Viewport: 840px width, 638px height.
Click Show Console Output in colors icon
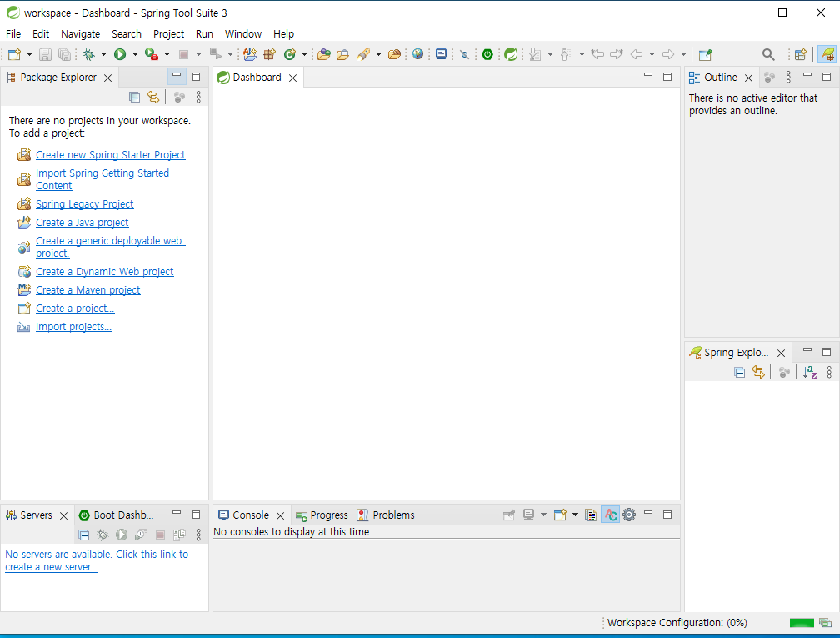[610, 515]
